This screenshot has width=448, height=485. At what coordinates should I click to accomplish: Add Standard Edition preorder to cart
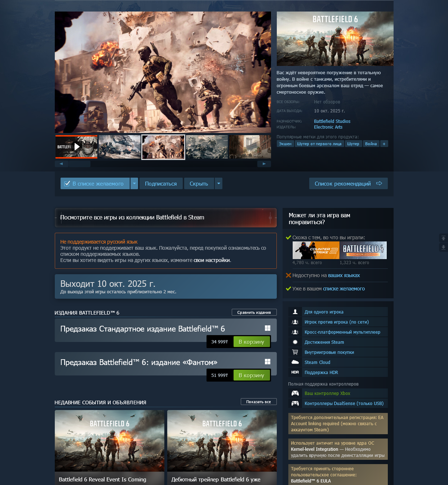[x=252, y=342]
